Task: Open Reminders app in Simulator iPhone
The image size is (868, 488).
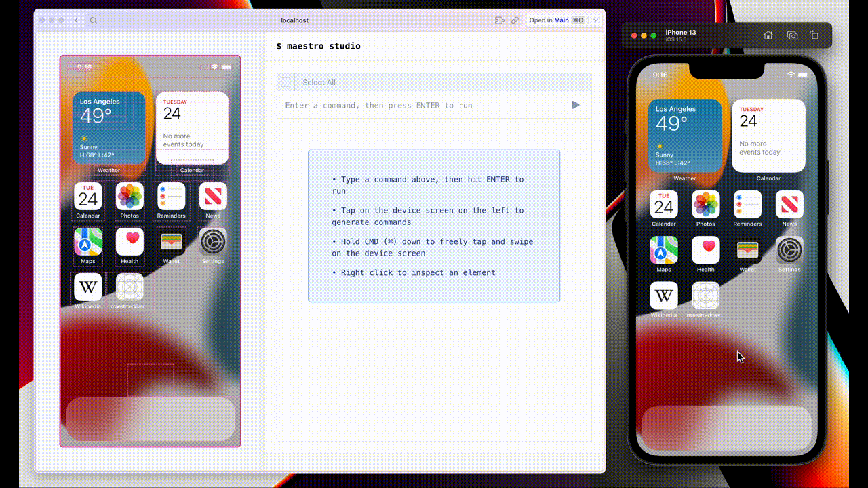Action: (x=747, y=204)
